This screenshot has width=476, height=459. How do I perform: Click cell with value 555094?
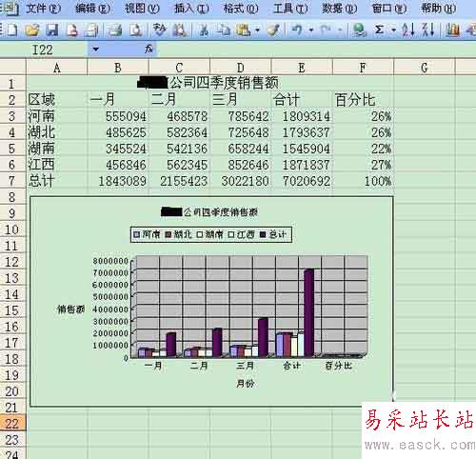pos(118,116)
